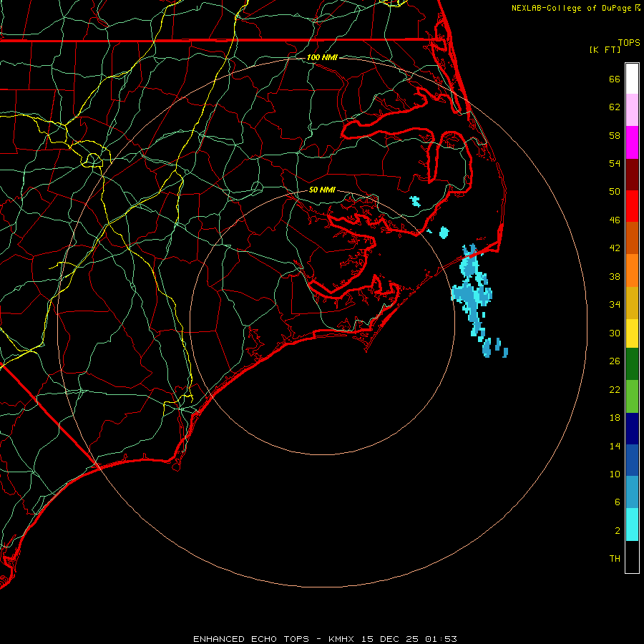644x644 pixels.
Task: Select the light green 26 kft swatch
Action: (632, 396)
